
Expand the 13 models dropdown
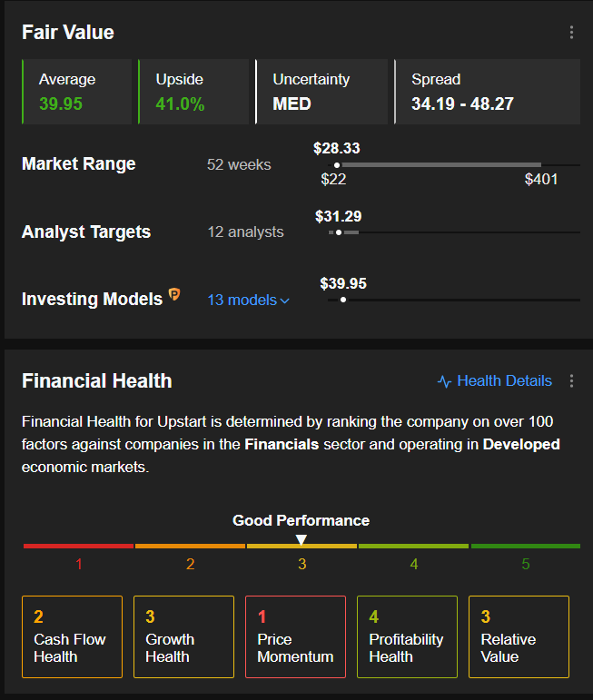coord(248,300)
